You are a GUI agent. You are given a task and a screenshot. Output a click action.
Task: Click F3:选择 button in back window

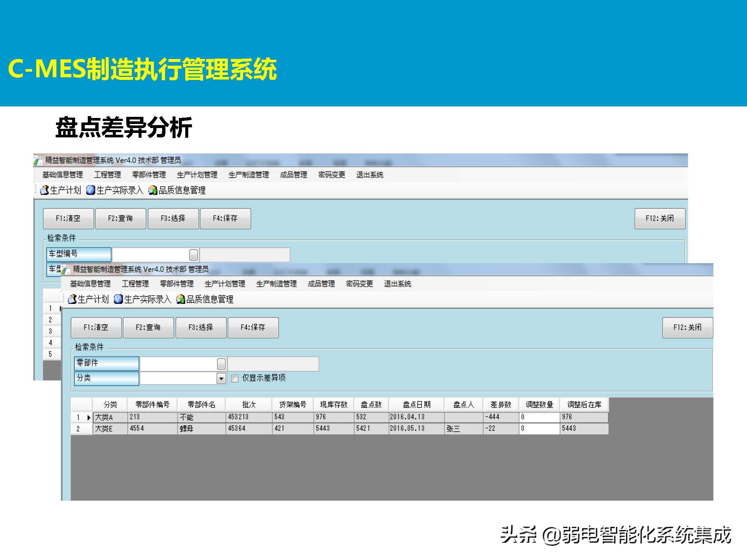coord(173,218)
